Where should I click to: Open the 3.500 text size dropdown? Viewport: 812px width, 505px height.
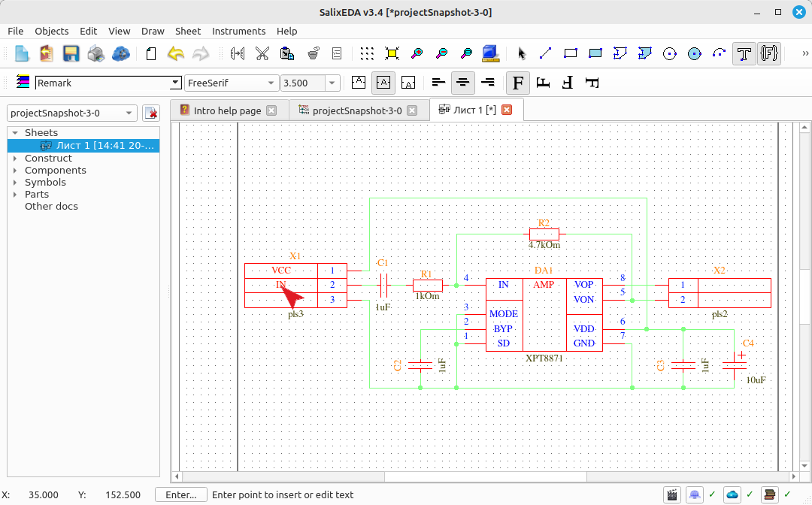tap(332, 83)
